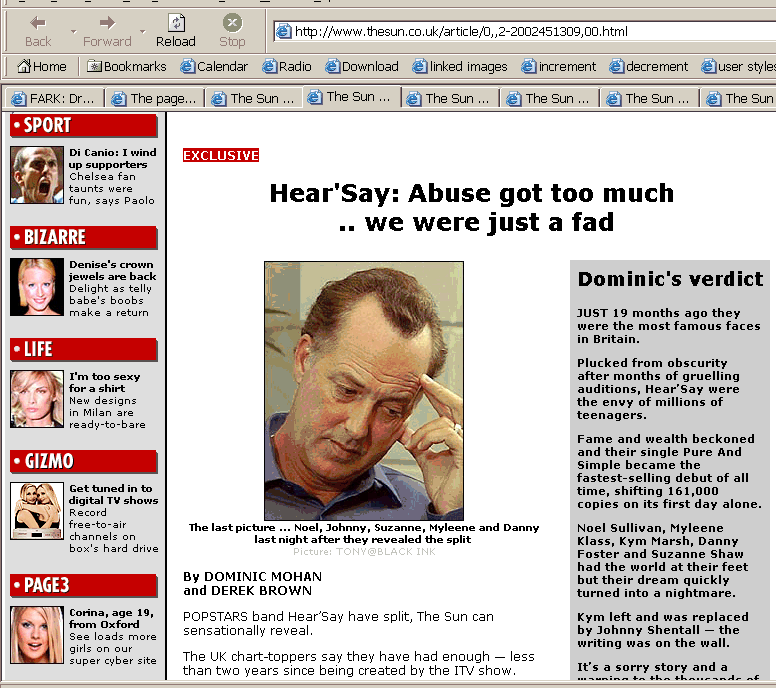Open 'Di Canio: I wind up supporters' story
The image size is (776, 688).
point(112,158)
